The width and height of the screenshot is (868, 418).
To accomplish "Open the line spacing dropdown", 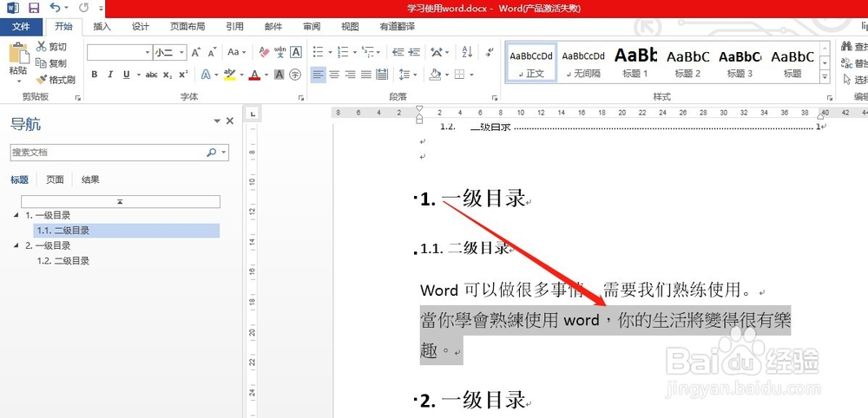I will [416, 74].
